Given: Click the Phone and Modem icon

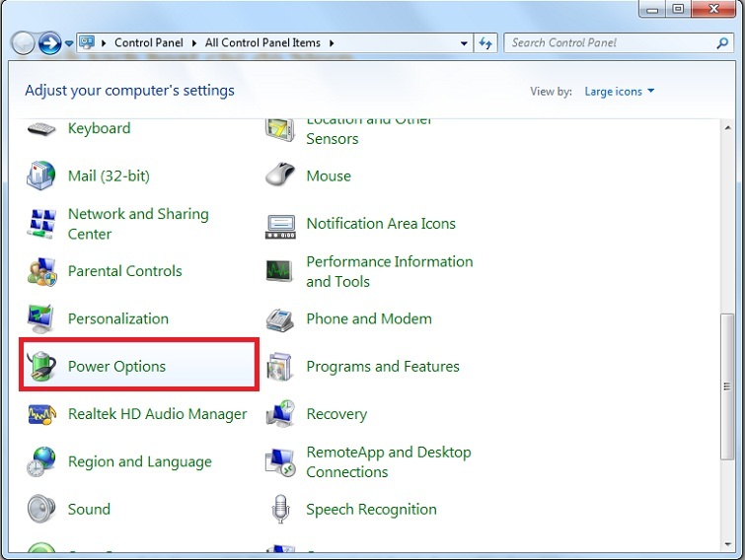Looking at the screenshot, I should [x=281, y=319].
